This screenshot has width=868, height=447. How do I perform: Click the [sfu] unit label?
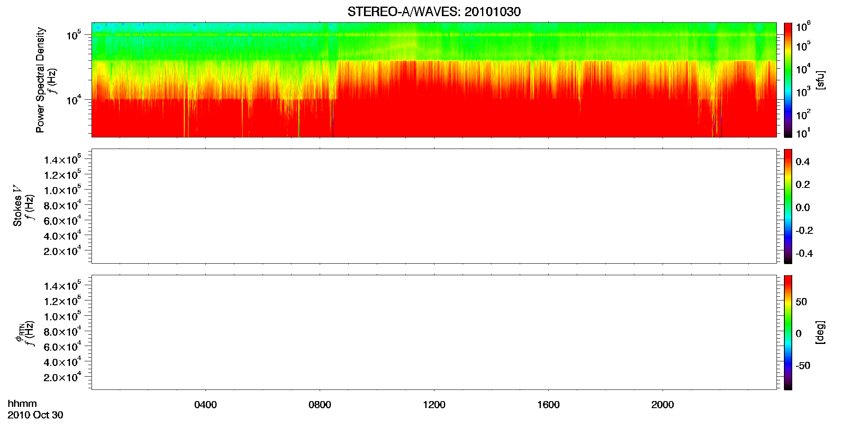point(820,80)
